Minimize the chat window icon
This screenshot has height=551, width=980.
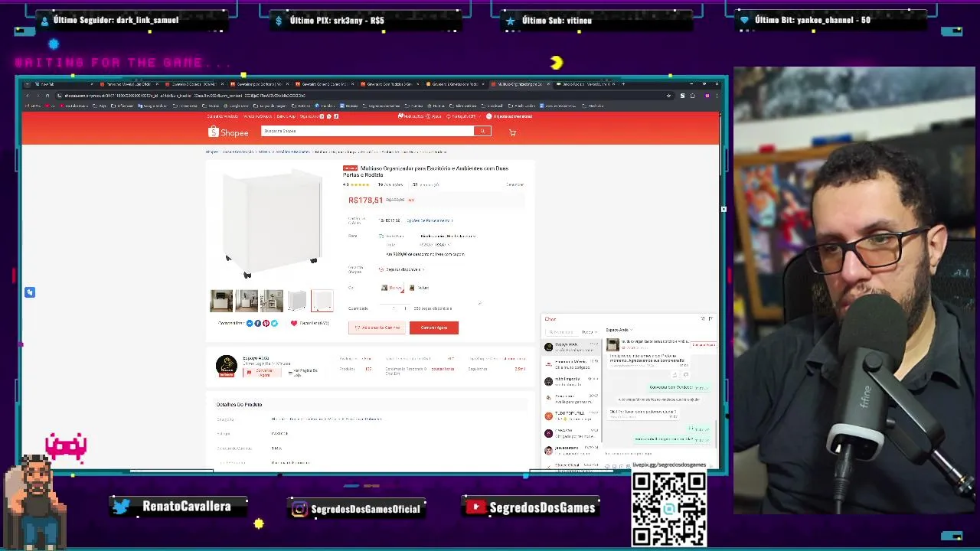tap(710, 318)
